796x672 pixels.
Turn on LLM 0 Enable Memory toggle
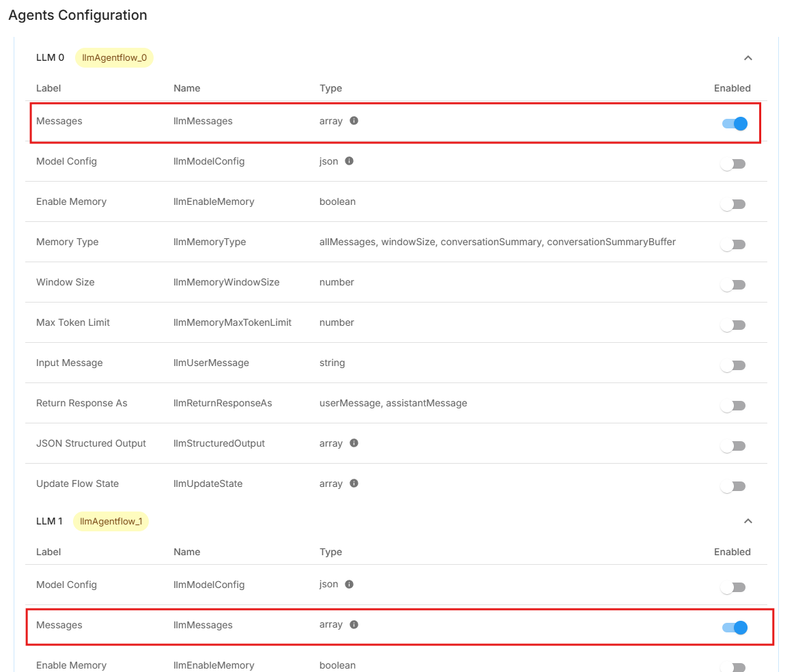[x=733, y=204]
